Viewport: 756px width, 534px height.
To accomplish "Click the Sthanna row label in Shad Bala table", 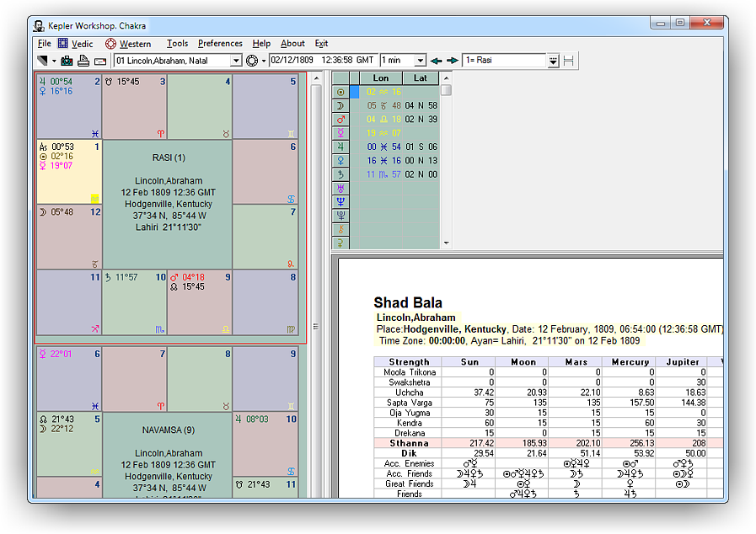I will tap(409, 443).
